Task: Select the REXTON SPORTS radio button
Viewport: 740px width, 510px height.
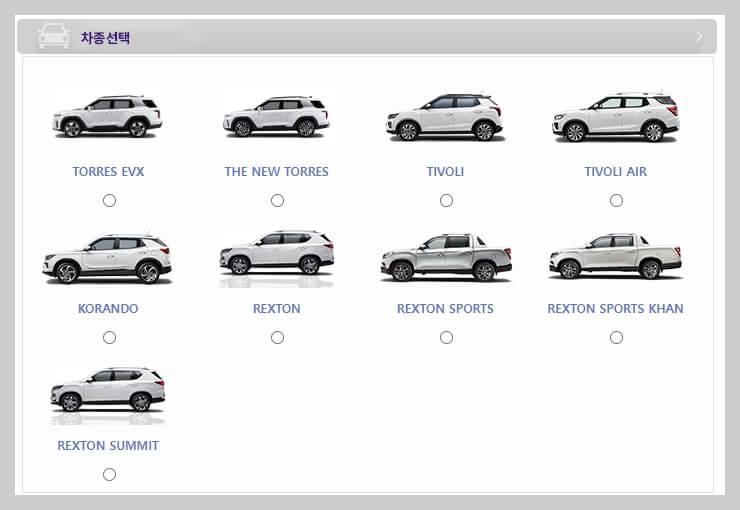Action: pyautogui.click(x=446, y=337)
